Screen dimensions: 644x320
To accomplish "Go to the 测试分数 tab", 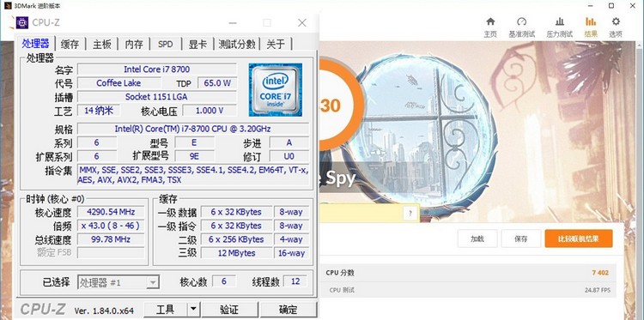I will pos(237,44).
